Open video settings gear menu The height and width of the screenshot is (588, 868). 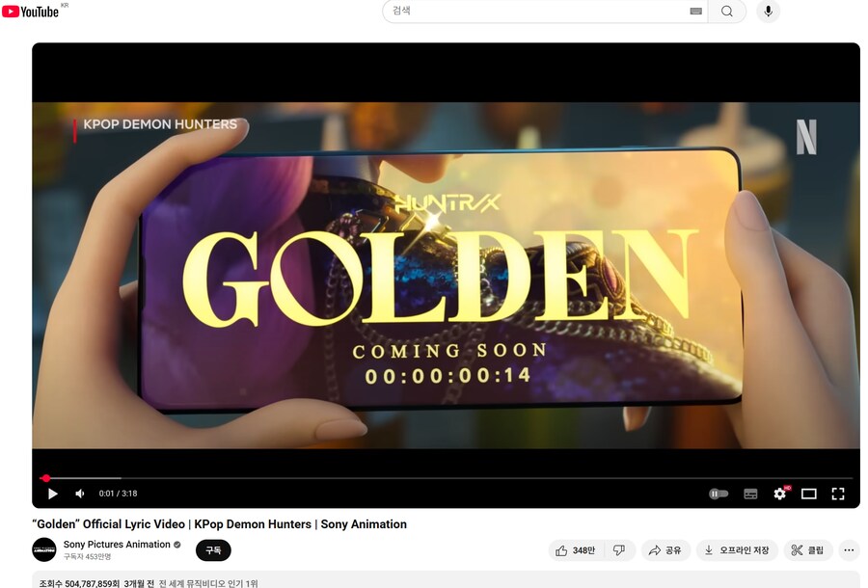point(779,494)
